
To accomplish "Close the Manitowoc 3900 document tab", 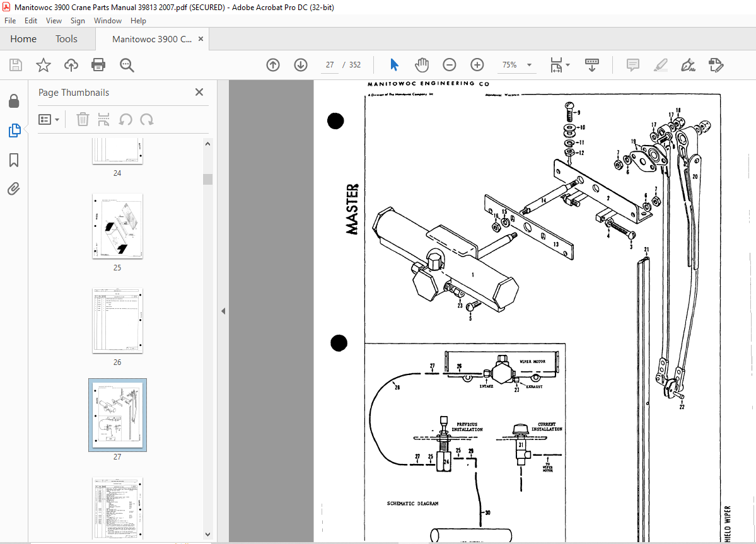I will point(201,39).
